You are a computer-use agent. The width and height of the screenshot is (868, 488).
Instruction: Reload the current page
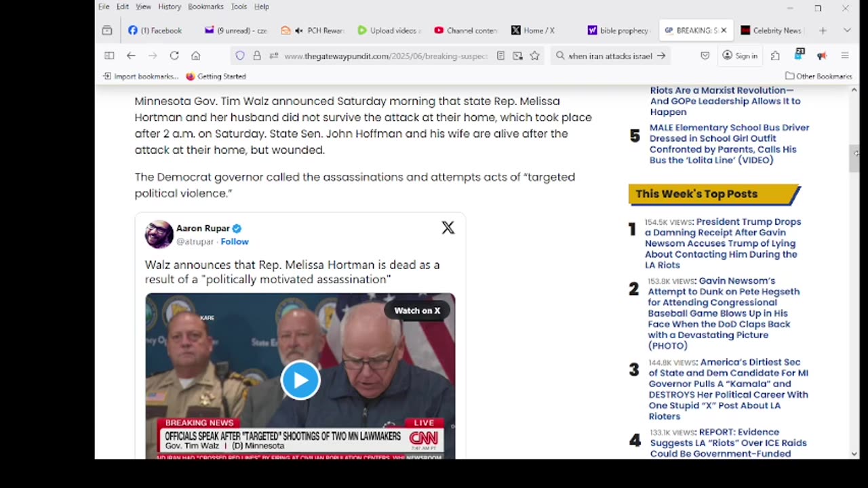[x=174, y=56]
